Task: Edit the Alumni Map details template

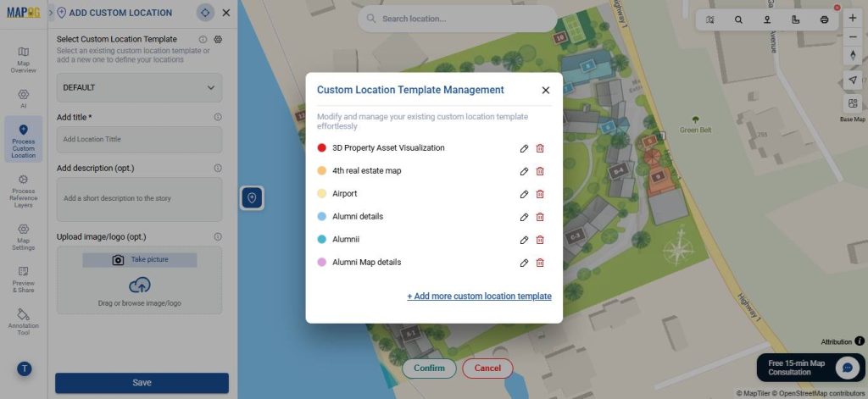Action: (x=524, y=263)
